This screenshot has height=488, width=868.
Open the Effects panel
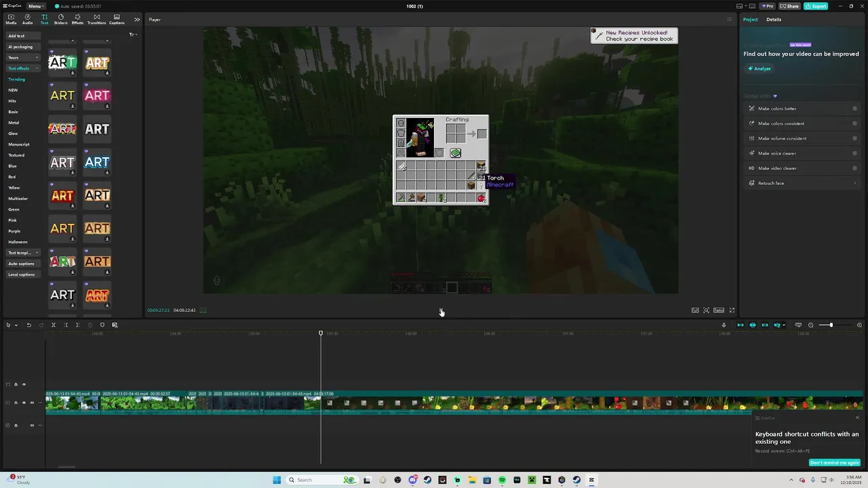pos(77,19)
